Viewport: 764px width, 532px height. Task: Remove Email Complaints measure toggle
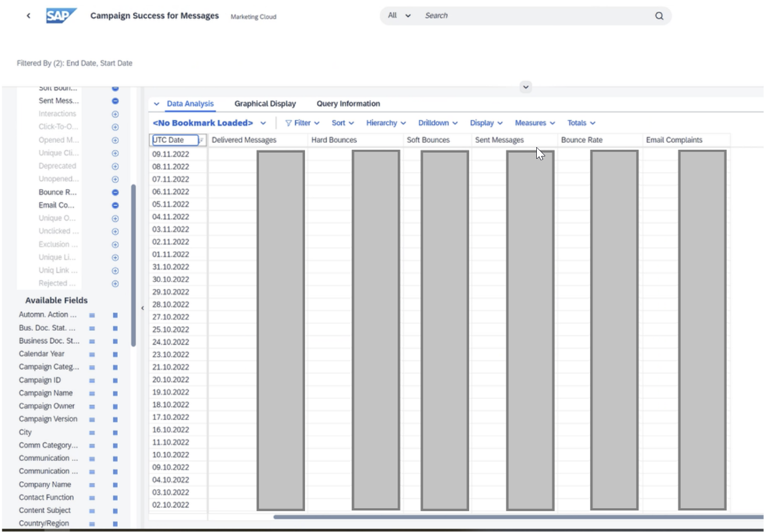tap(115, 205)
